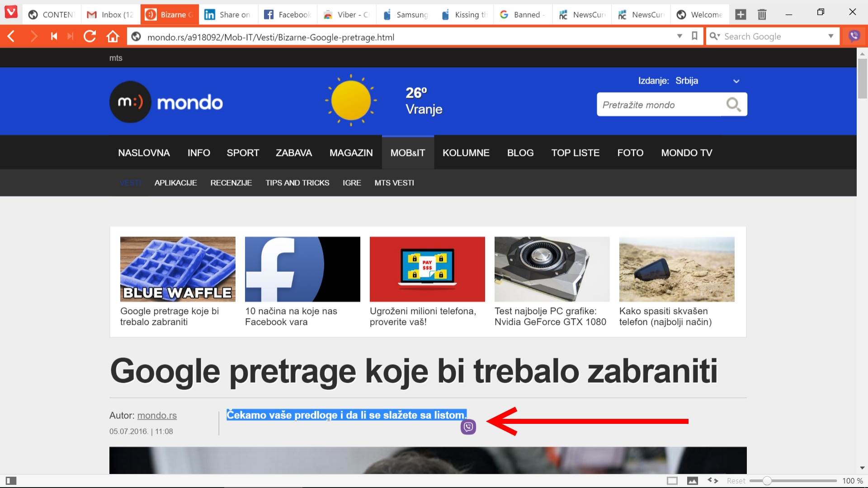
Task: Open the closed tabs trash icon
Action: point(762,14)
